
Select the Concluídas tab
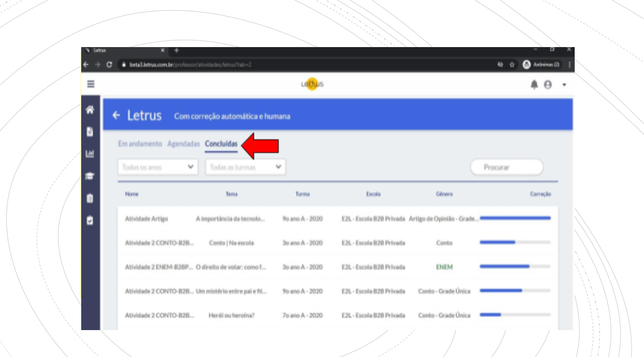coord(221,144)
